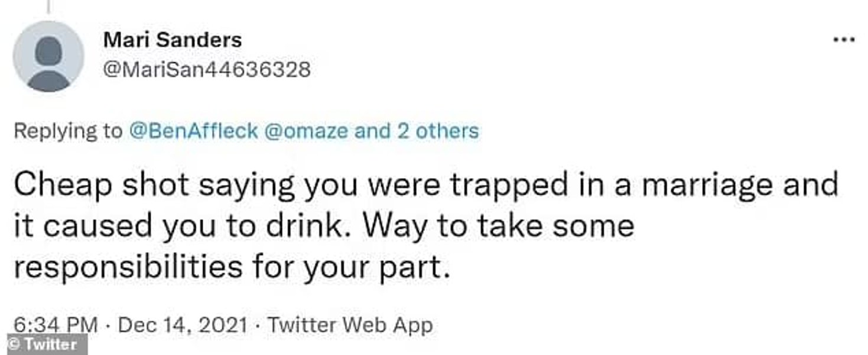Click the @MariSan44636328 handle
The width and height of the screenshot is (868, 355).
207,70
